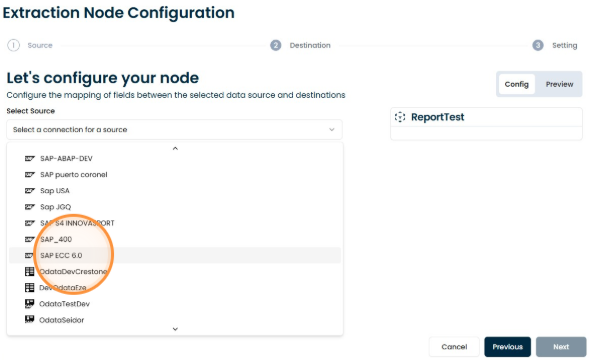Screen dimensions: 589x360
Task: Click the table icon beside DevOdataFze
Action: 29,287
